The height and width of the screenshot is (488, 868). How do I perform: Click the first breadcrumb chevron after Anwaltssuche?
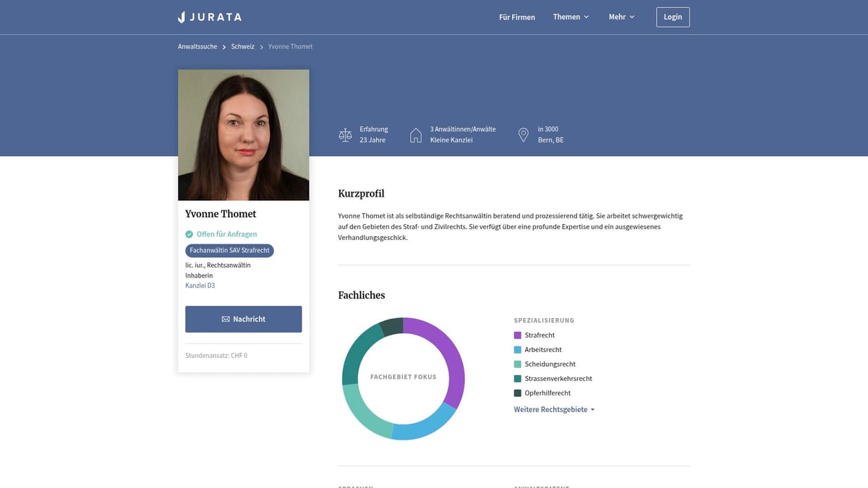pyautogui.click(x=224, y=47)
